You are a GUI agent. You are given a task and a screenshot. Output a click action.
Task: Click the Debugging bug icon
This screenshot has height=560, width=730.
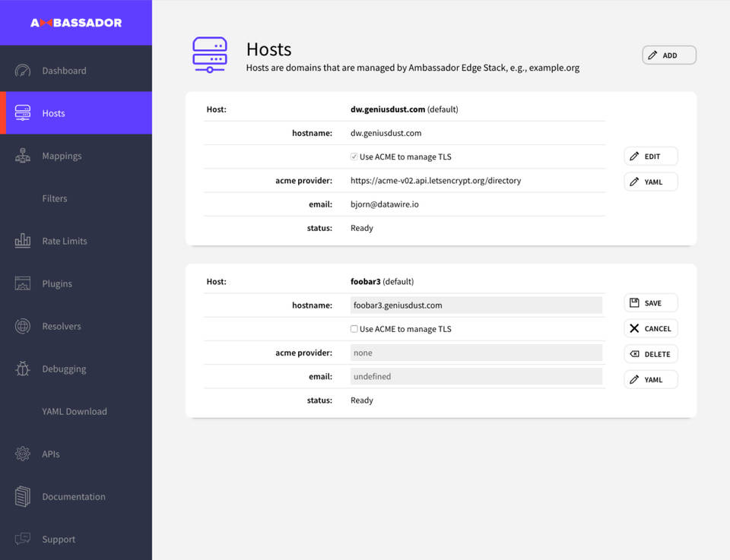coord(23,369)
